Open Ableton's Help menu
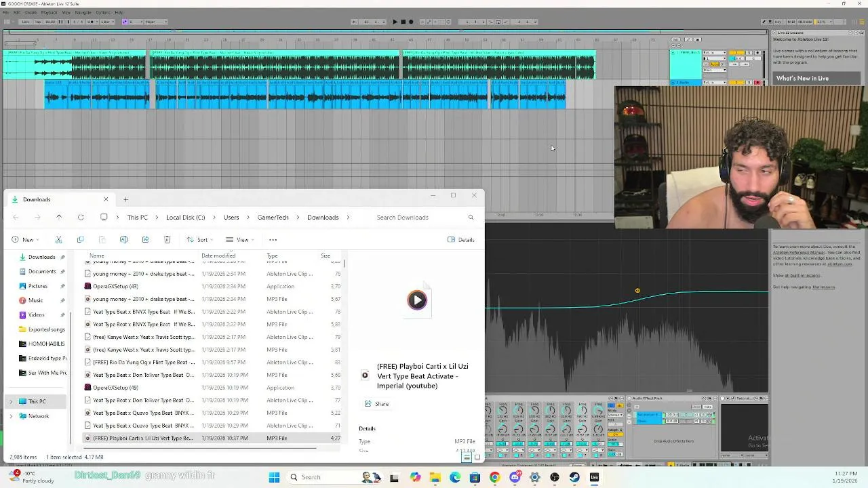This screenshot has width=868, height=488. pos(119,12)
